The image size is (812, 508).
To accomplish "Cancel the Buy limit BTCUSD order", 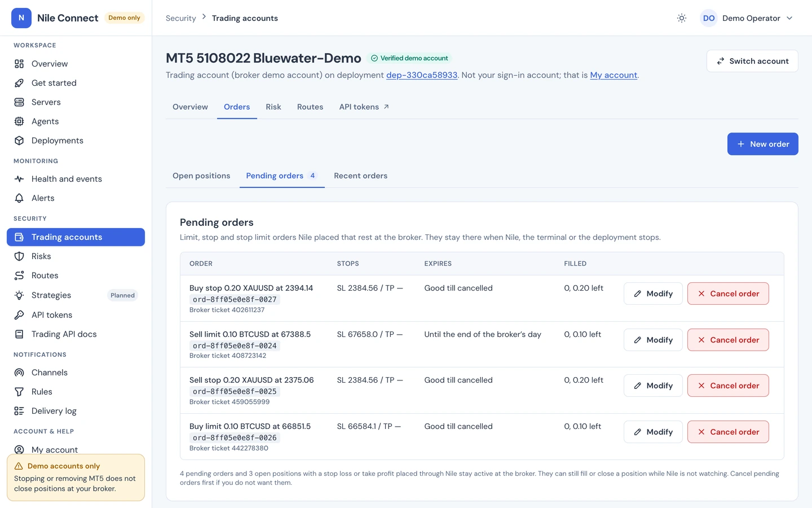I will coord(728,432).
